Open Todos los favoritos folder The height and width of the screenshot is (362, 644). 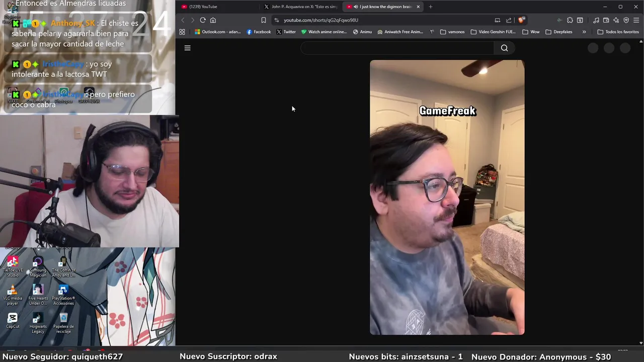coord(618,32)
